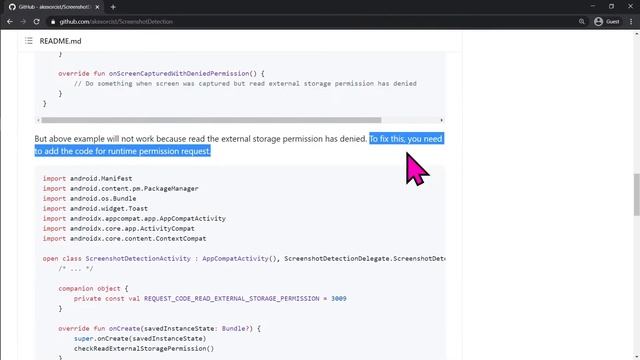Click 'import androidx.core.content.ContextCompat' line

pos(124,238)
